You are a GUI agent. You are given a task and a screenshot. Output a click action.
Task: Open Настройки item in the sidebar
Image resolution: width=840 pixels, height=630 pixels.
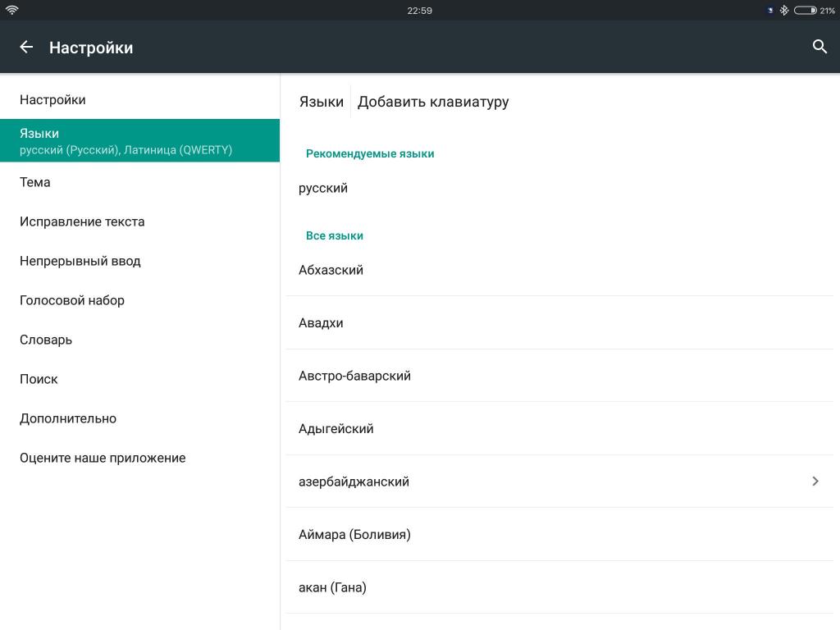(139, 99)
